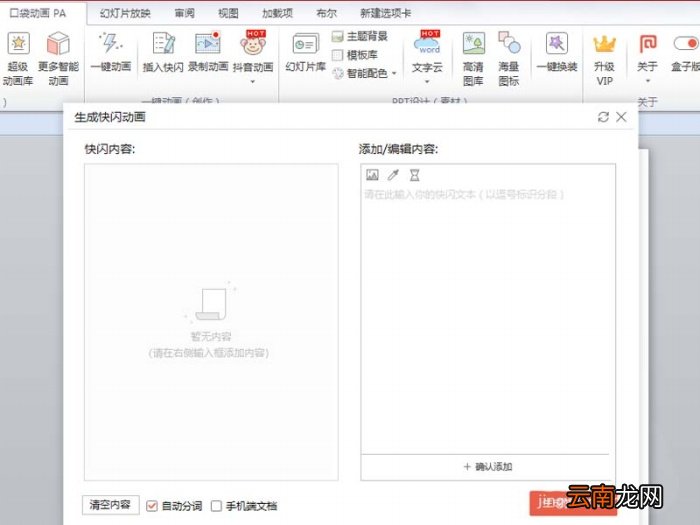Open the 布尔 ribbon tab

tap(326, 13)
